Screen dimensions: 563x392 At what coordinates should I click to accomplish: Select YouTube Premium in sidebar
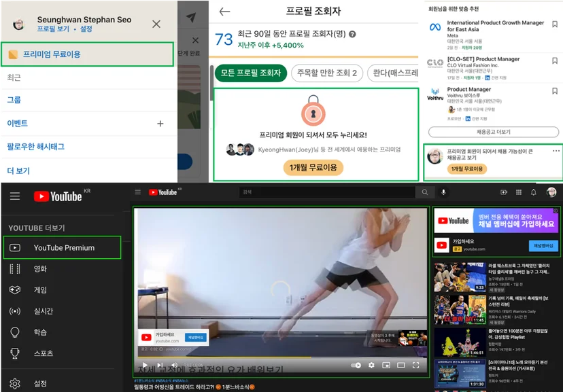coord(63,248)
